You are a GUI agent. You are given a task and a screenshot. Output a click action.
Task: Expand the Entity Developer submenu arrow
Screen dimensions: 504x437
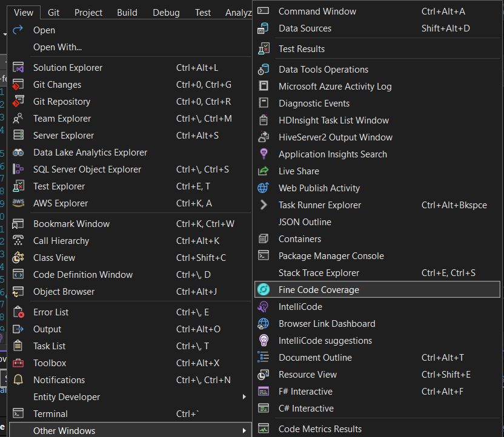244,397
